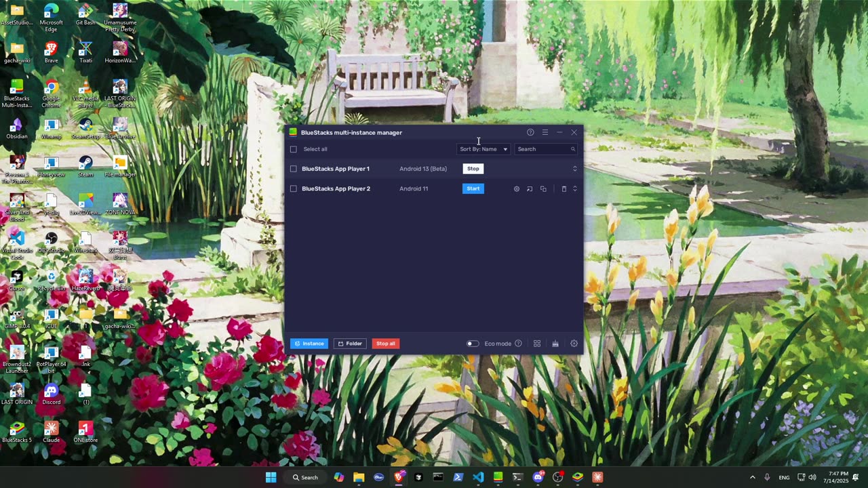868x488 pixels.
Task: Open File manager desktop icon
Action: (120, 166)
